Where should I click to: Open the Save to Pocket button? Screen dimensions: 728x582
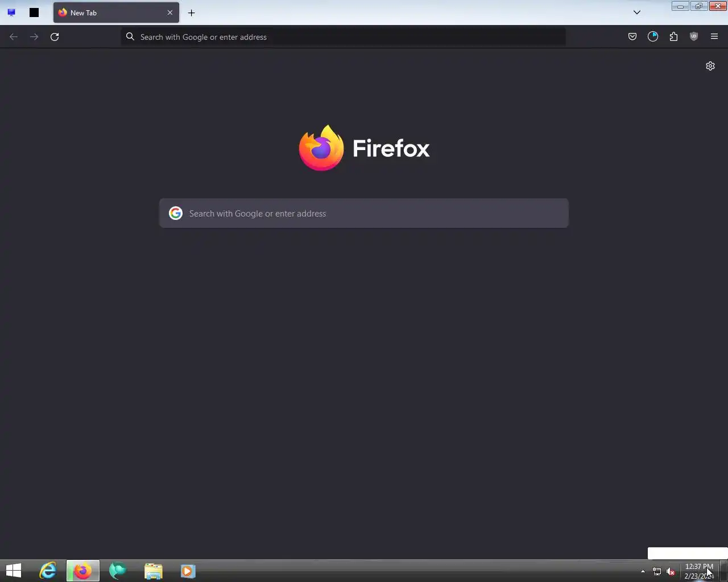[632, 37]
